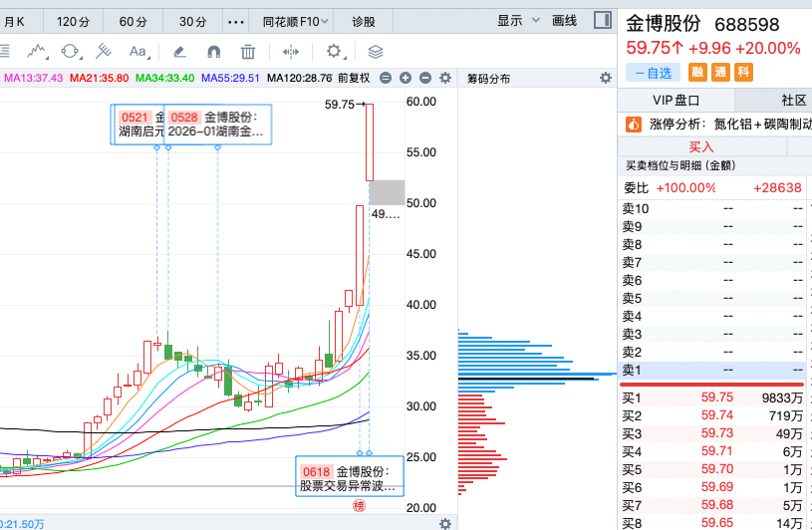Click the MA34:33.40 indicator label
Viewport: 812px width, 530px height.
pyautogui.click(x=164, y=78)
